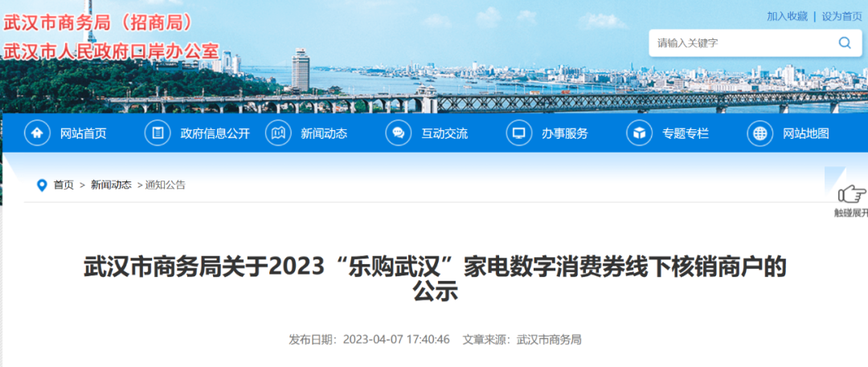Screen dimensions: 868x367
Task: Go to 新闻动态 in navigation bar
Action: pyautogui.click(x=324, y=134)
